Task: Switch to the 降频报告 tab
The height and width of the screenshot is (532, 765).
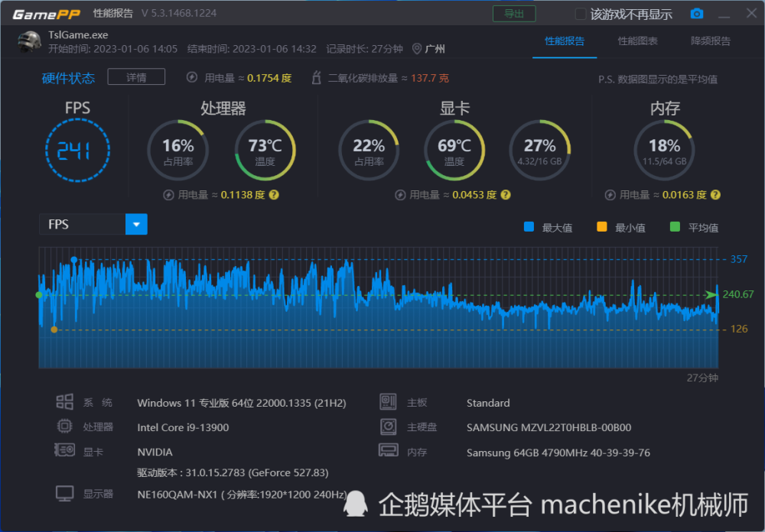Action: coord(711,41)
